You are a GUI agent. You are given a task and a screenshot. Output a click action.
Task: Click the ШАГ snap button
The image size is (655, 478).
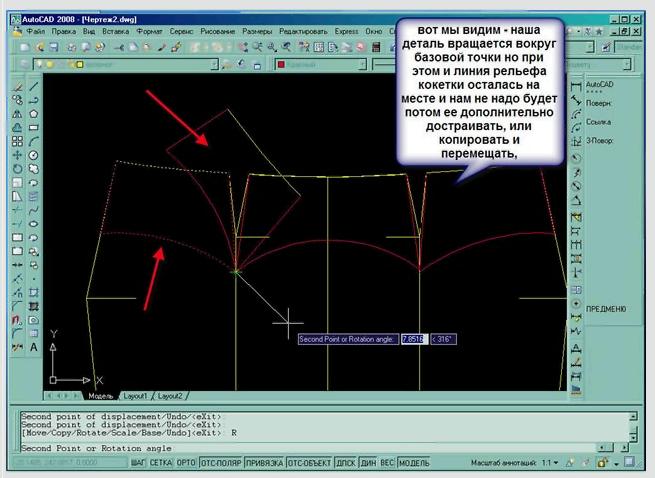[x=137, y=464]
